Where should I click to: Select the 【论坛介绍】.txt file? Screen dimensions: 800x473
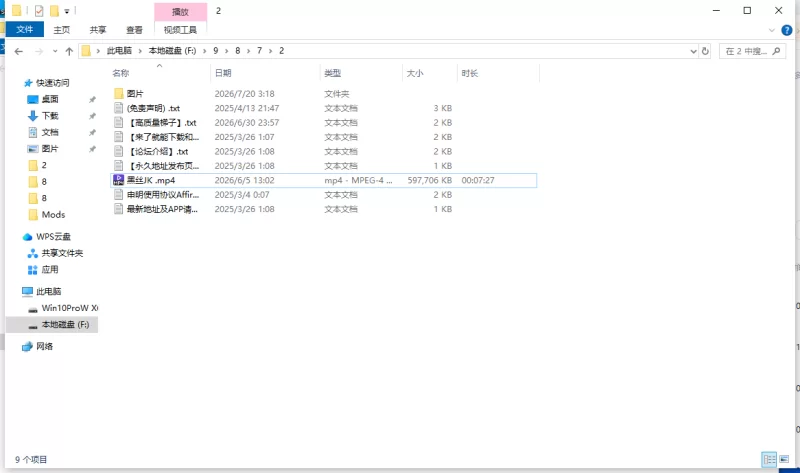pos(158,152)
